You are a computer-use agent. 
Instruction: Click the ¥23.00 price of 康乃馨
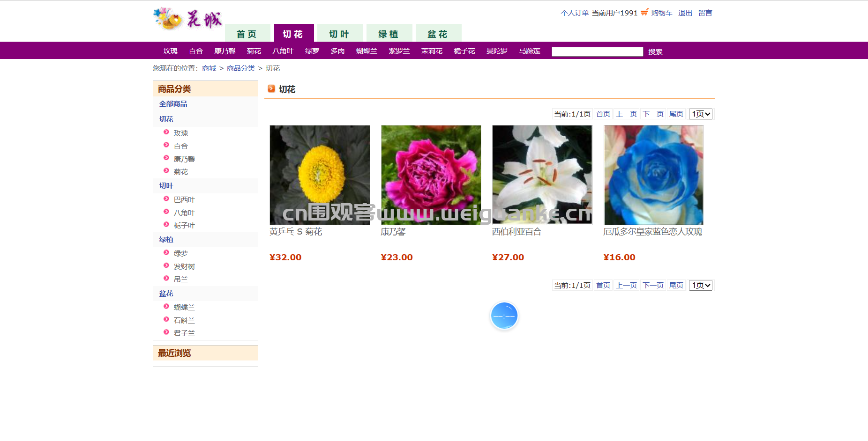click(397, 257)
